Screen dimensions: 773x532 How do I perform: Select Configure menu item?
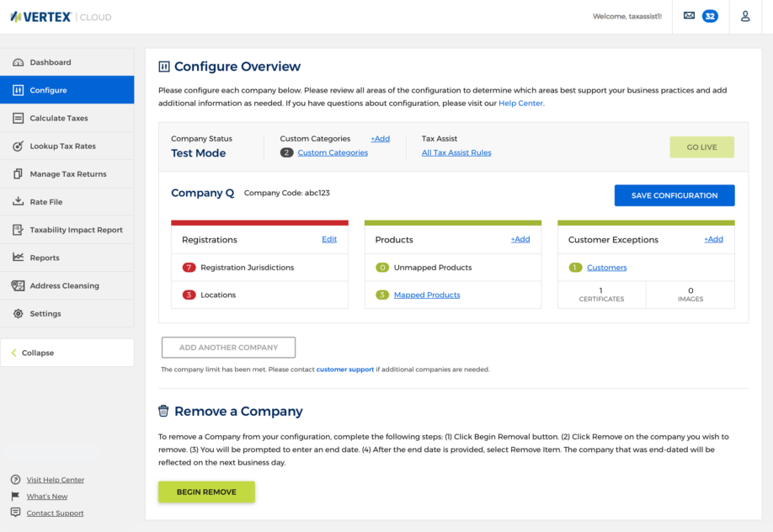pyautogui.click(x=67, y=90)
